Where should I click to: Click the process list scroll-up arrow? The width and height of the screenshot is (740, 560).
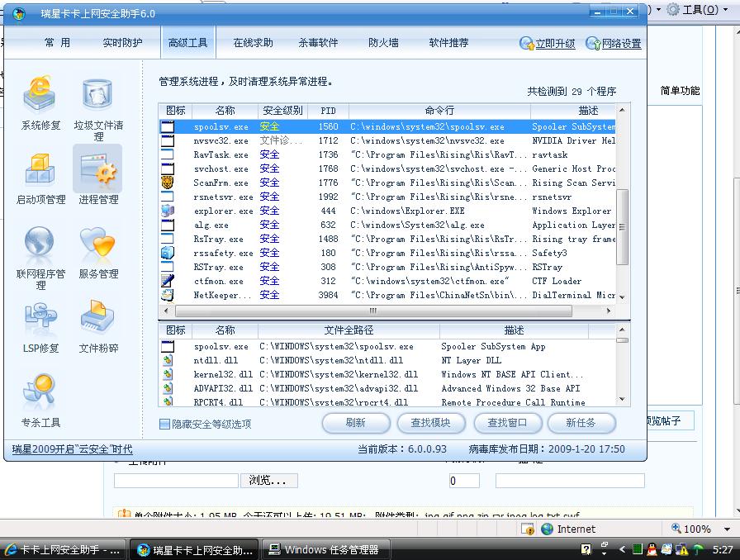[622, 110]
